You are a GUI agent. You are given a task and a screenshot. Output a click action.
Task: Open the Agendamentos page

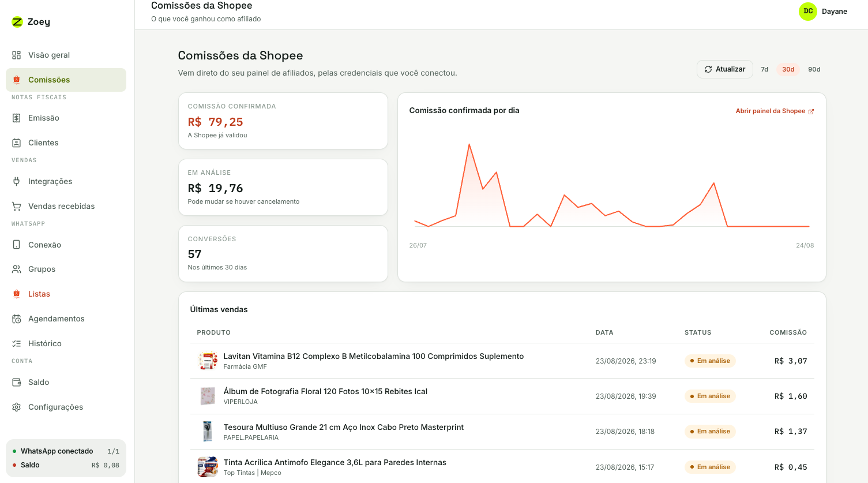pyautogui.click(x=66, y=319)
